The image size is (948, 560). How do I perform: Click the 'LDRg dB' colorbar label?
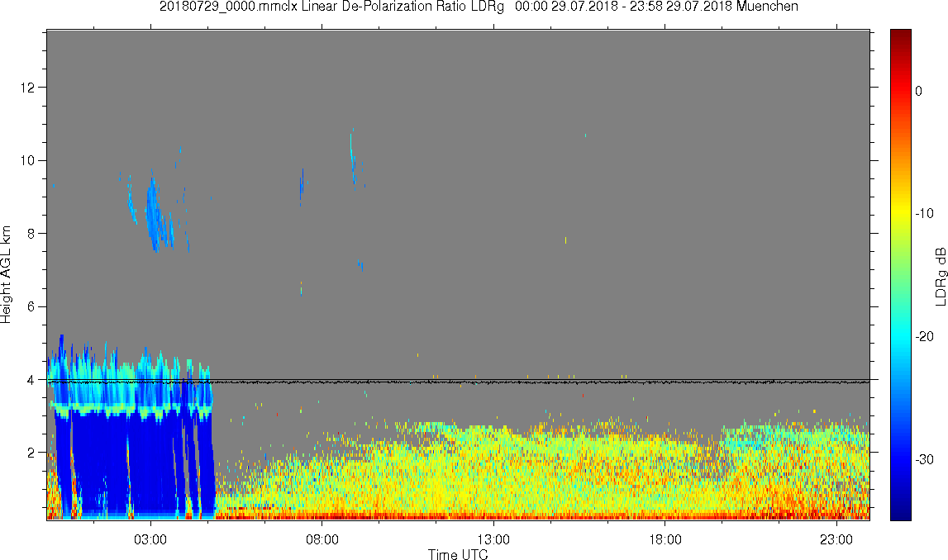click(x=940, y=276)
